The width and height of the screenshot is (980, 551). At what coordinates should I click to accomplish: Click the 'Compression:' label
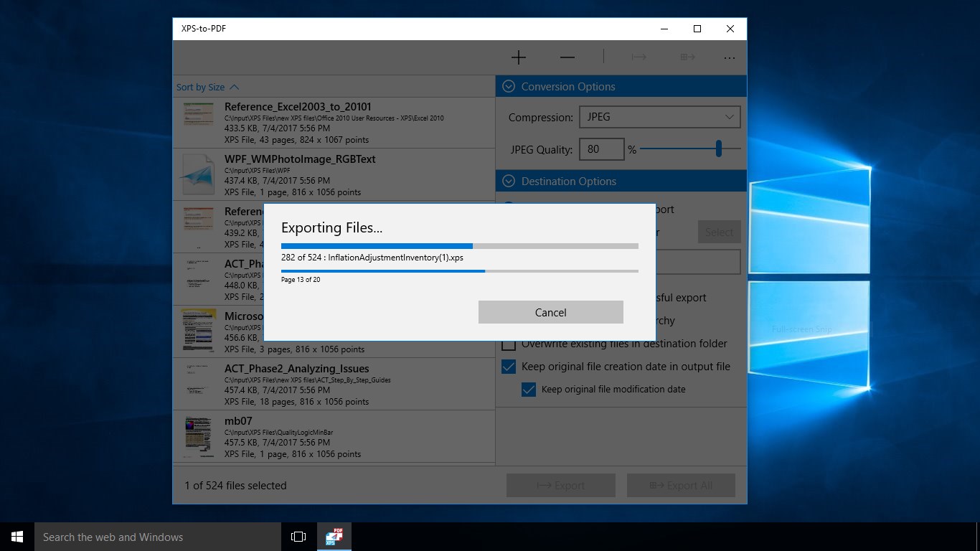[x=541, y=117]
